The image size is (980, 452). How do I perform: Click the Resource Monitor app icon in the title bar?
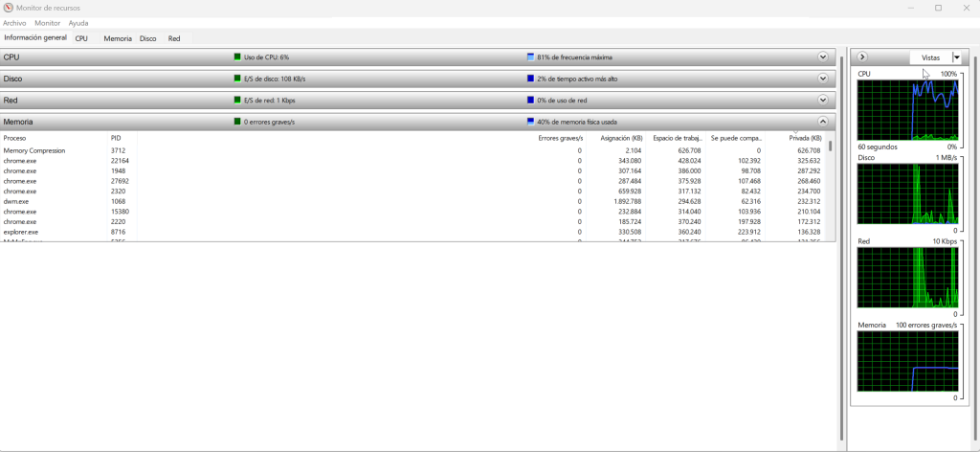tap(8, 8)
